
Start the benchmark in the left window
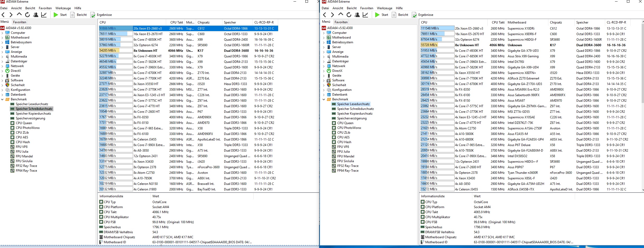pyautogui.click(x=60, y=15)
